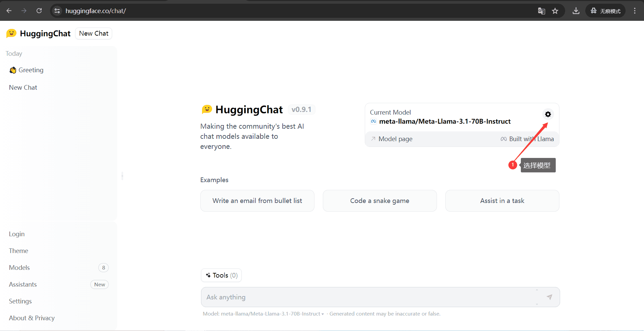Open Assistants section
The image size is (644, 331).
click(x=23, y=284)
